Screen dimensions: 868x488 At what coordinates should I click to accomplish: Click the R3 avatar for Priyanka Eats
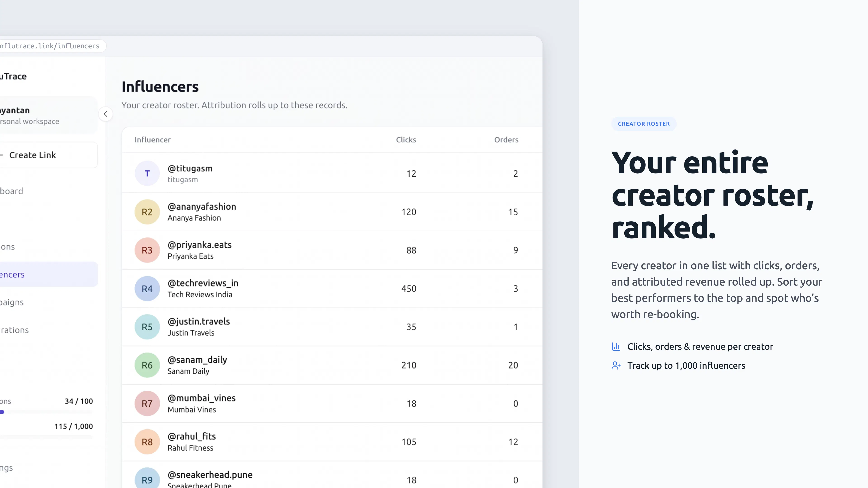tap(147, 250)
